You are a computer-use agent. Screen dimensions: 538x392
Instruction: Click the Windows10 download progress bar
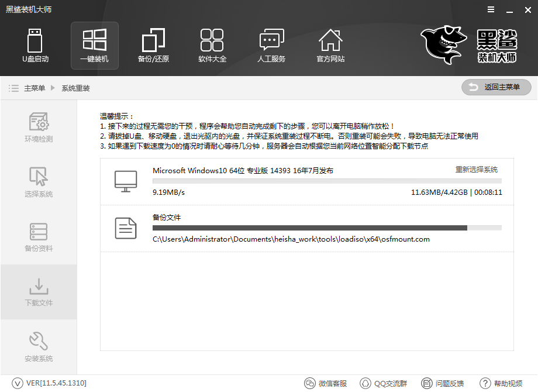(x=327, y=181)
